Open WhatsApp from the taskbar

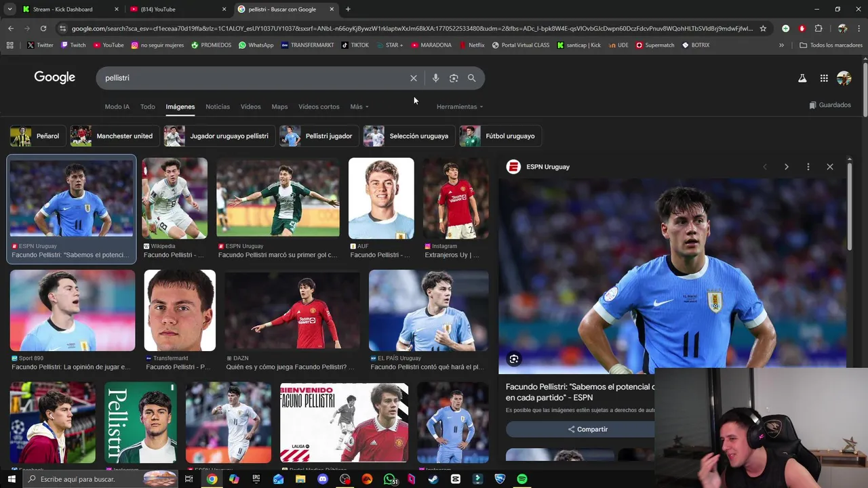390,479
